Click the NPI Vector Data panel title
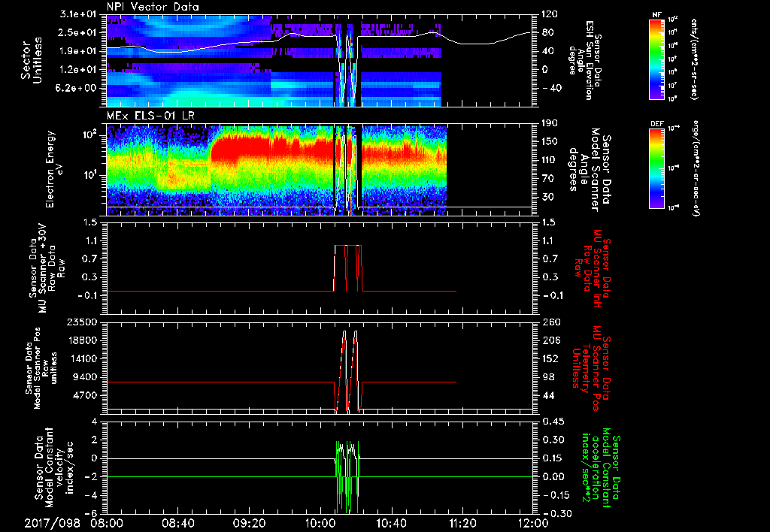Viewport: 770px width, 532px height. click(153, 7)
